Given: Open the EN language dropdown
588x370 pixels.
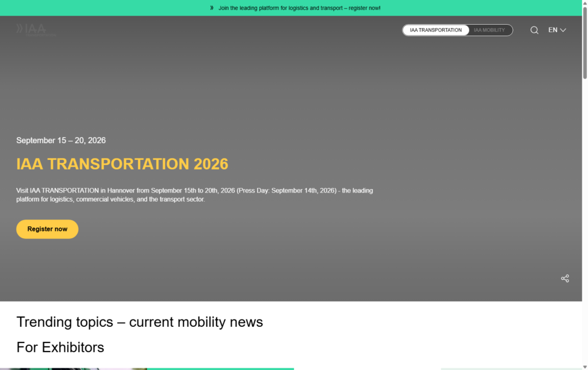Looking at the screenshot, I should [553, 30].
